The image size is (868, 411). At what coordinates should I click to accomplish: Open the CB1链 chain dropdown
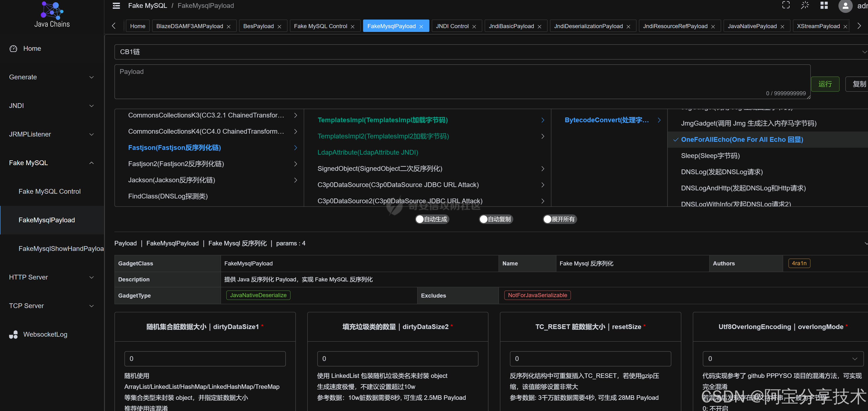point(491,52)
